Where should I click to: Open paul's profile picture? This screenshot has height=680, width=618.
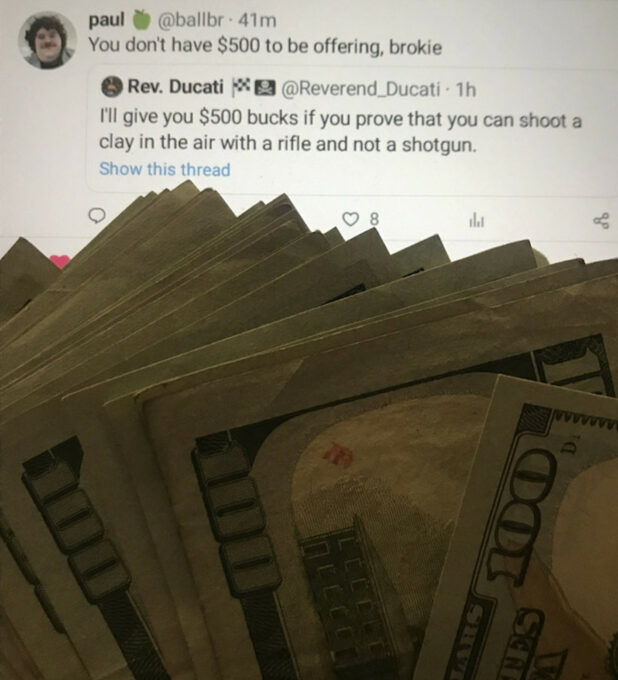click(x=47, y=40)
